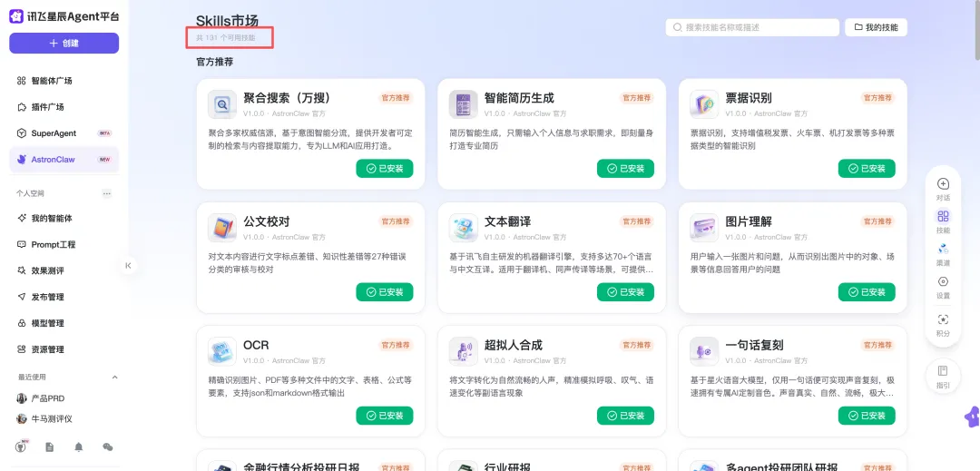Click the 讯飞星辰 Agent platform logo

[16, 16]
